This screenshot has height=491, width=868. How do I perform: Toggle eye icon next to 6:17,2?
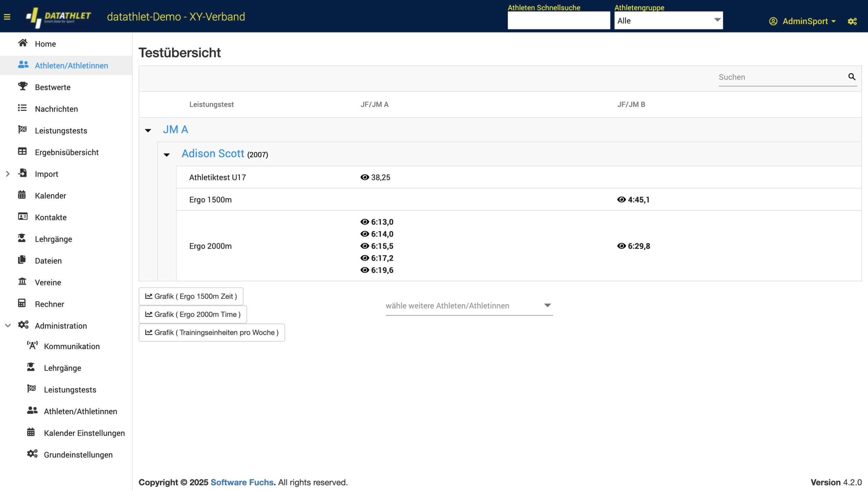pos(364,258)
